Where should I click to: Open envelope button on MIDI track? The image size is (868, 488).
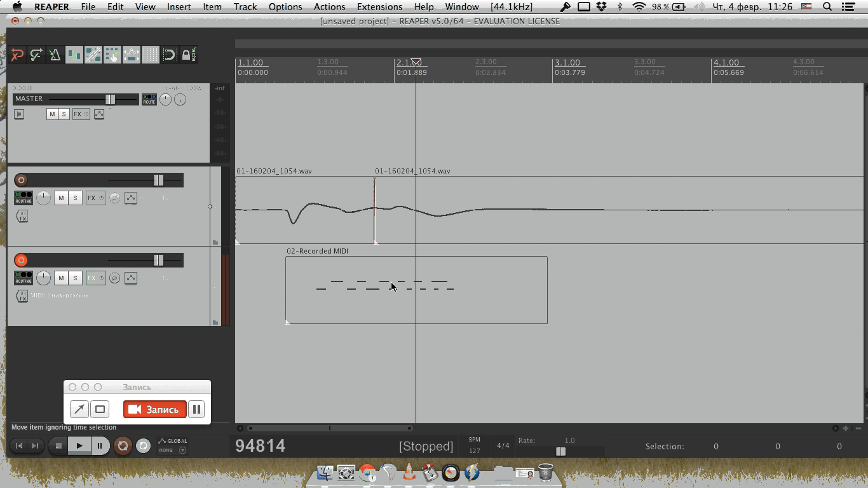click(131, 278)
